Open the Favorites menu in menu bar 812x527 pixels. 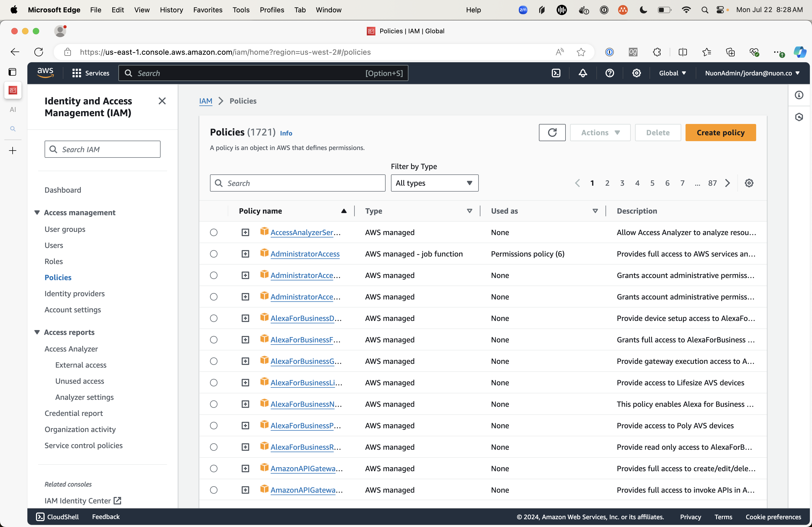[208, 10]
